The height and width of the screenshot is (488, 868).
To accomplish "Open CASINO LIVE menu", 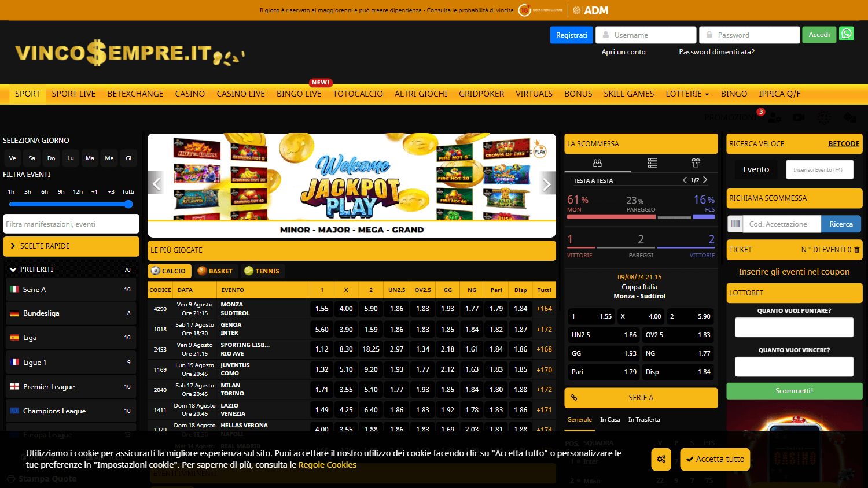I will coord(241,94).
